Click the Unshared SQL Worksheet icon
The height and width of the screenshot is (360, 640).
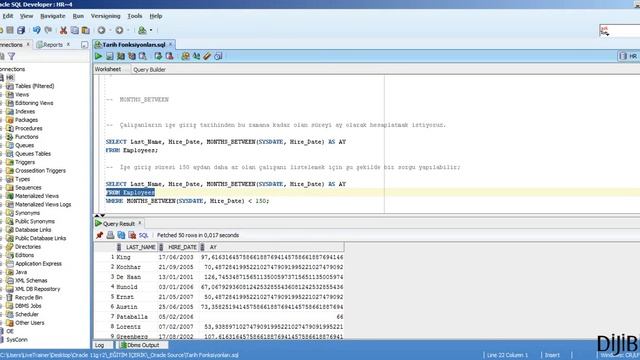[x=185, y=56]
